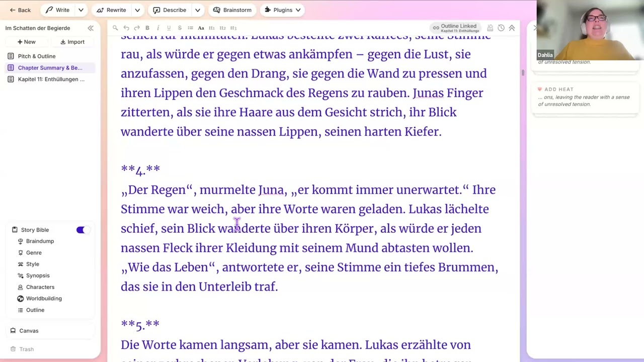This screenshot has width=644, height=362.
Task: Create a New document
Action: pos(26,42)
